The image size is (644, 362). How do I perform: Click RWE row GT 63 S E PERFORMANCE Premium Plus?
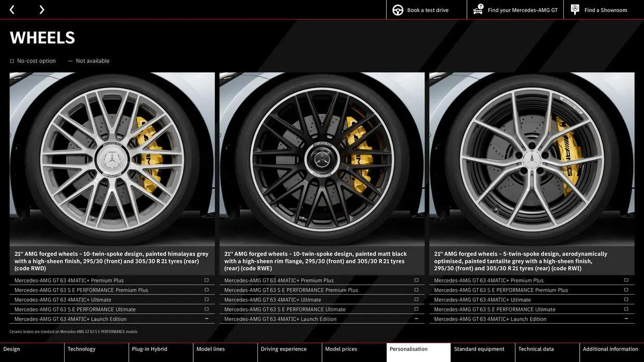click(x=322, y=290)
